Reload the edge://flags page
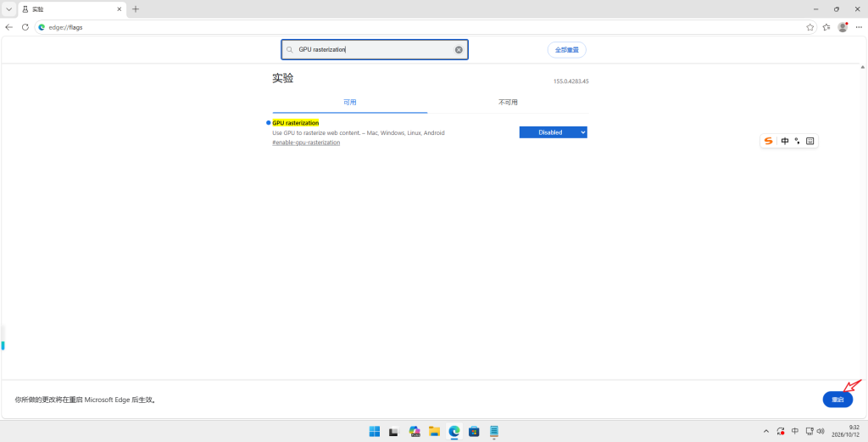The image size is (868, 442). coord(25,27)
